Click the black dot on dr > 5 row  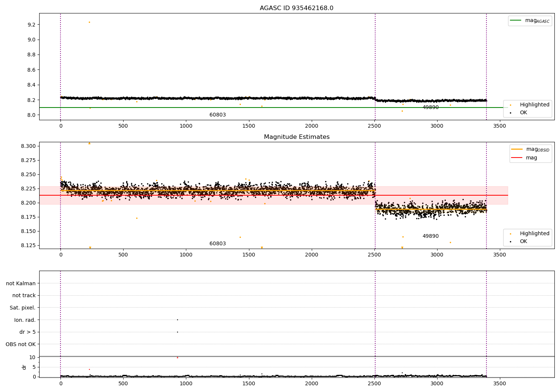tap(177, 332)
